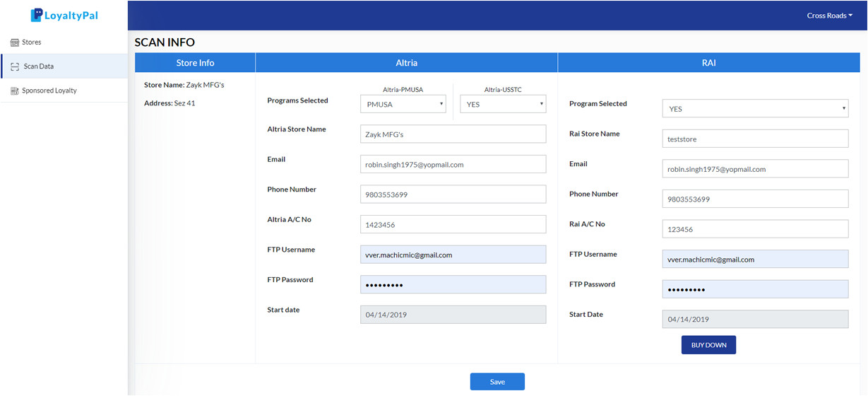Screen dimensions: 868x396
Task: Click the RAI FTP Username field
Action: [755, 259]
